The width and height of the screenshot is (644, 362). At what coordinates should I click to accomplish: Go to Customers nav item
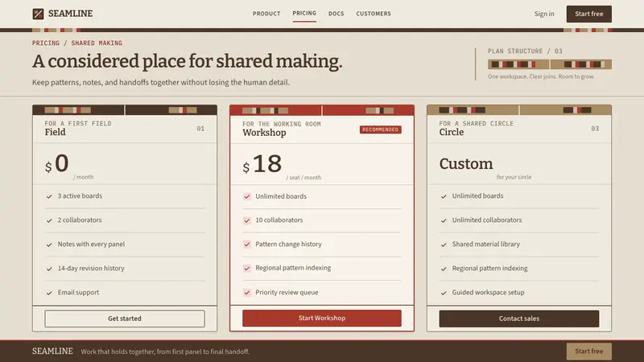point(374,14)
